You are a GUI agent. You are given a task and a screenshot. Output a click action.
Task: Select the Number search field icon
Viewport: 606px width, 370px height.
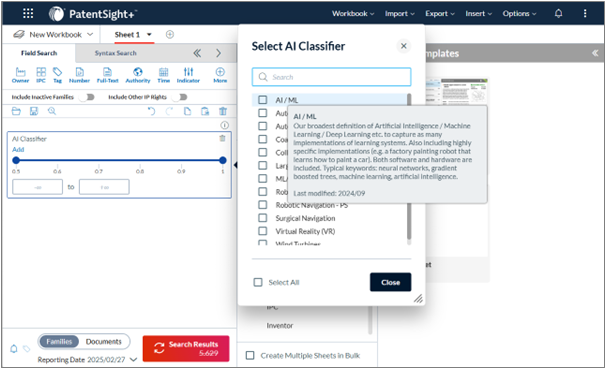pyautogui.click(x=79, y=75)
